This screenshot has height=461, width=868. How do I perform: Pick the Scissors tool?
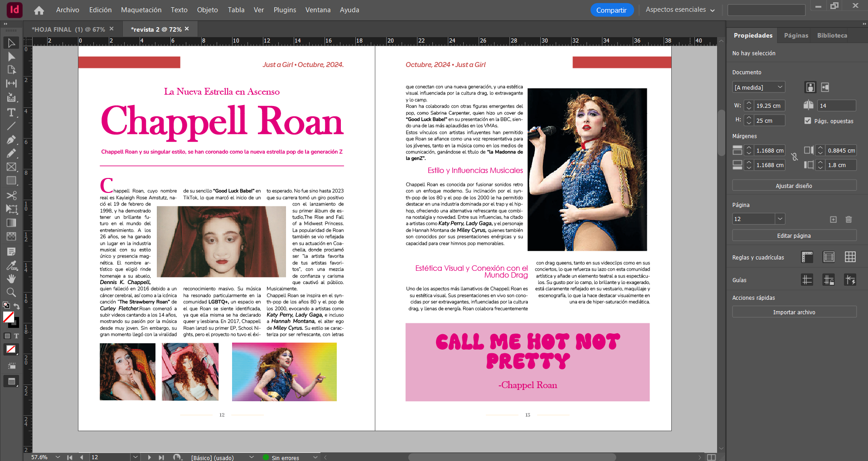tap(11, 195)
